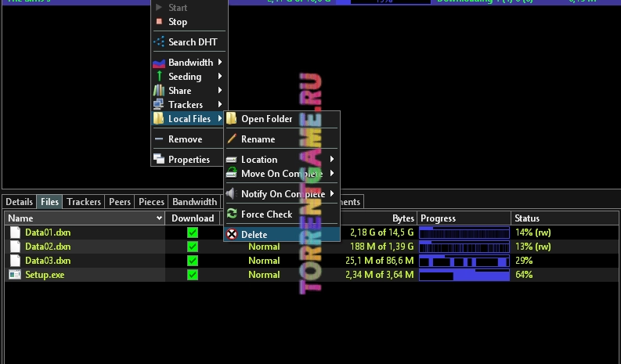Click the 188 M of 1,39 G value
The width and height of the screenshot is (621, 364).
[x=382, y=247]
